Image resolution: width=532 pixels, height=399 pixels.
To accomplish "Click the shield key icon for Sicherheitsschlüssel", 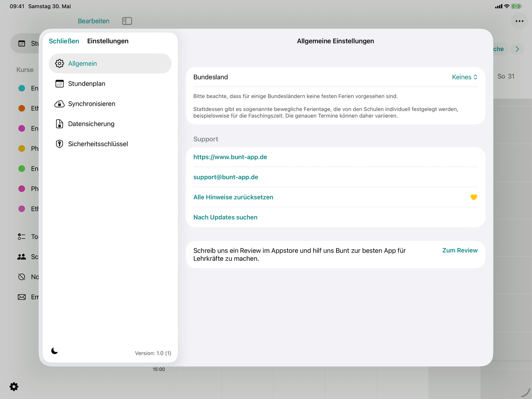I will [60, 144].
